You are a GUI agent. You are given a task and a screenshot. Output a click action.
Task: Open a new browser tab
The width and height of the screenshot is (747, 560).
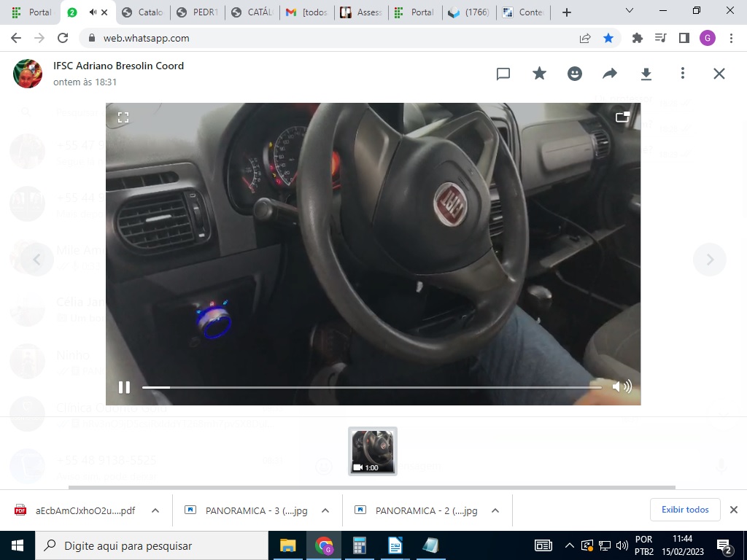566,12
